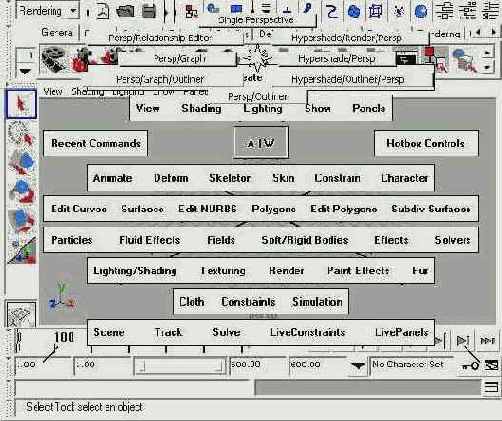The image size is (502, 421).
Task: Click the open scene folder icon
Action: (x=125, y=11)
